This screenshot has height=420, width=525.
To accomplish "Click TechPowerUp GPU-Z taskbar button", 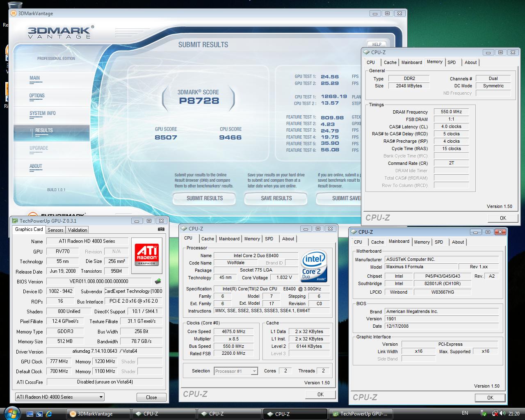I will (361, 414).
